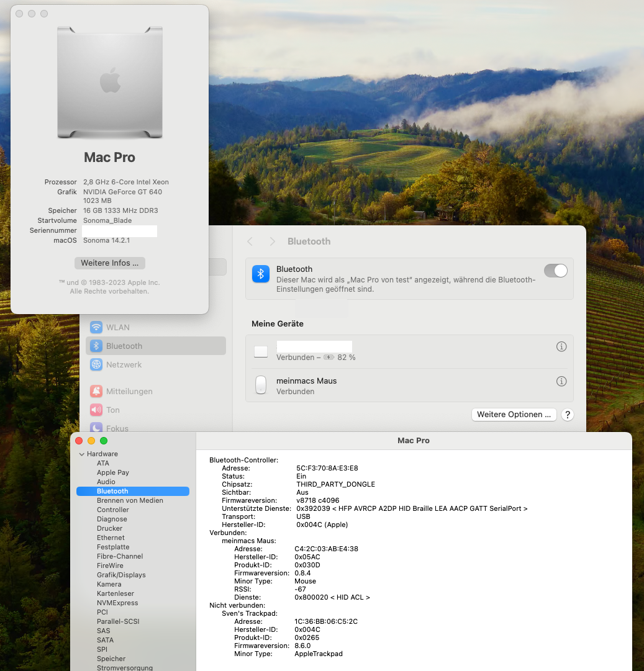
Task: Select Controller in hardware list
Action: [x=112, y=510]
